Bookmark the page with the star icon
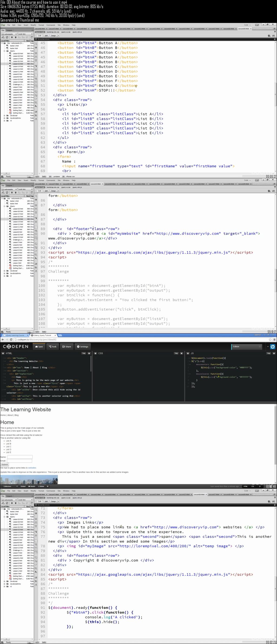Screen dimensions: 277x644 click(270, 340)
